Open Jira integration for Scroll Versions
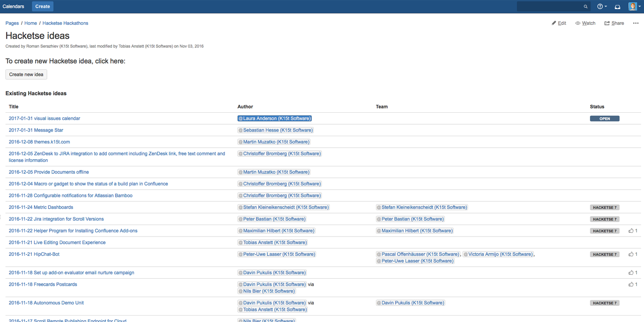The width and height of the screenshot is (644, 322). (56, 219)
